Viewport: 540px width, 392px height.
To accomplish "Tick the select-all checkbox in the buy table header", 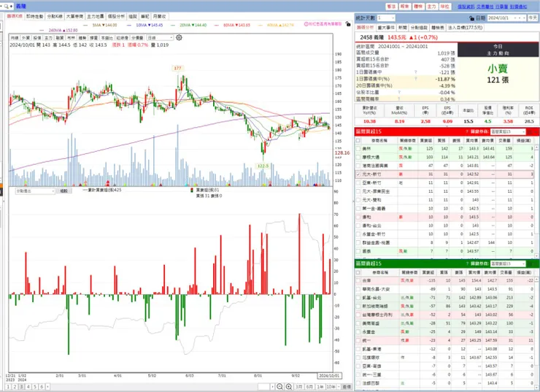I will 358,140.
